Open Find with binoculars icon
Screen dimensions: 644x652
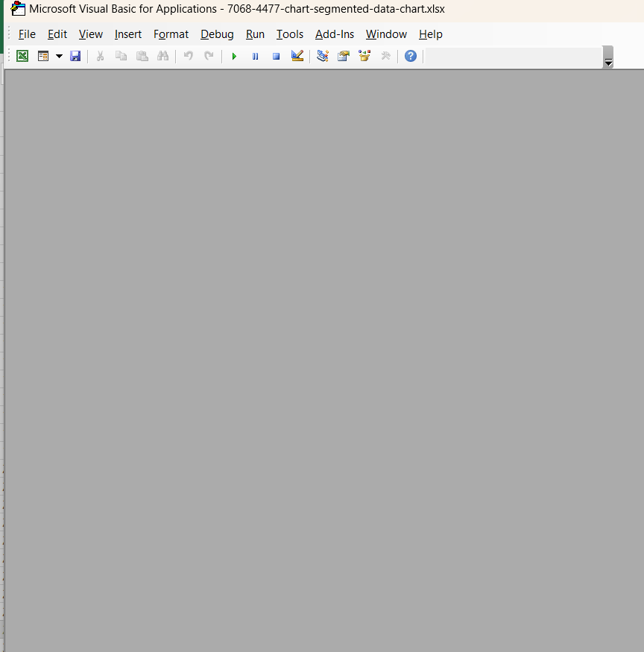[x=163, y=56]
